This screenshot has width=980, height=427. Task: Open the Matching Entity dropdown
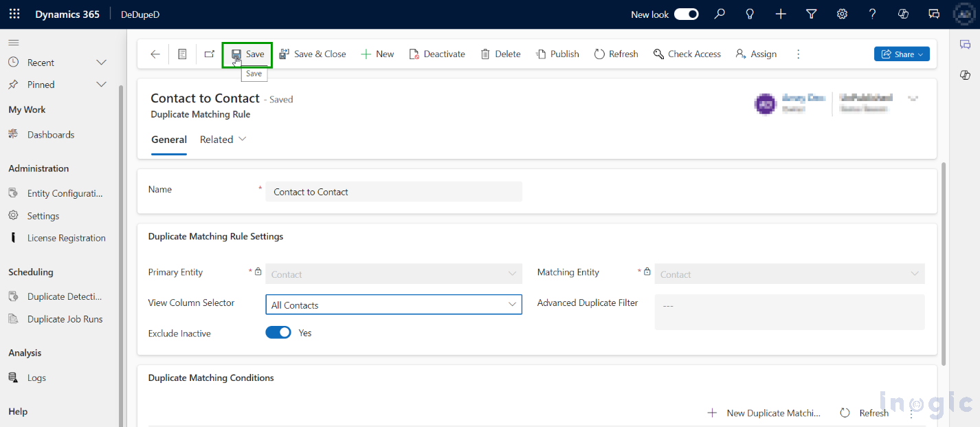790,274
